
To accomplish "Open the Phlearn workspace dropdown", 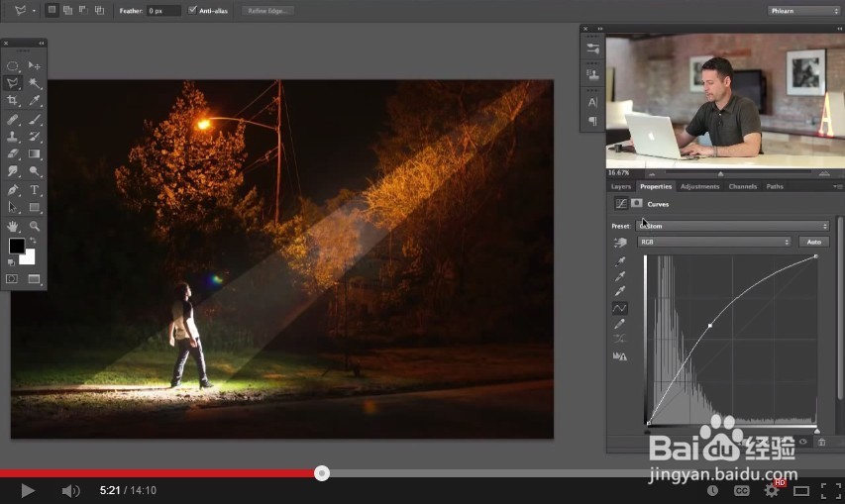I will click(x=803, y=11).
